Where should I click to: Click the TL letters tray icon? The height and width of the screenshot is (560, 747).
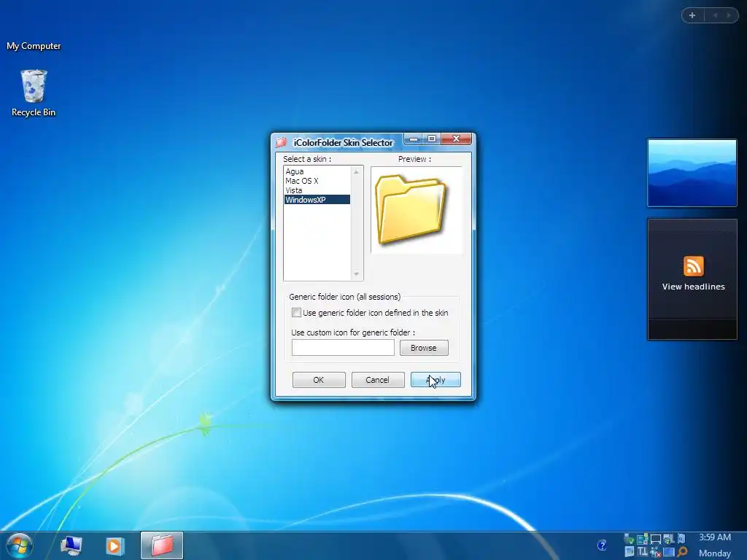coord(643,553)
